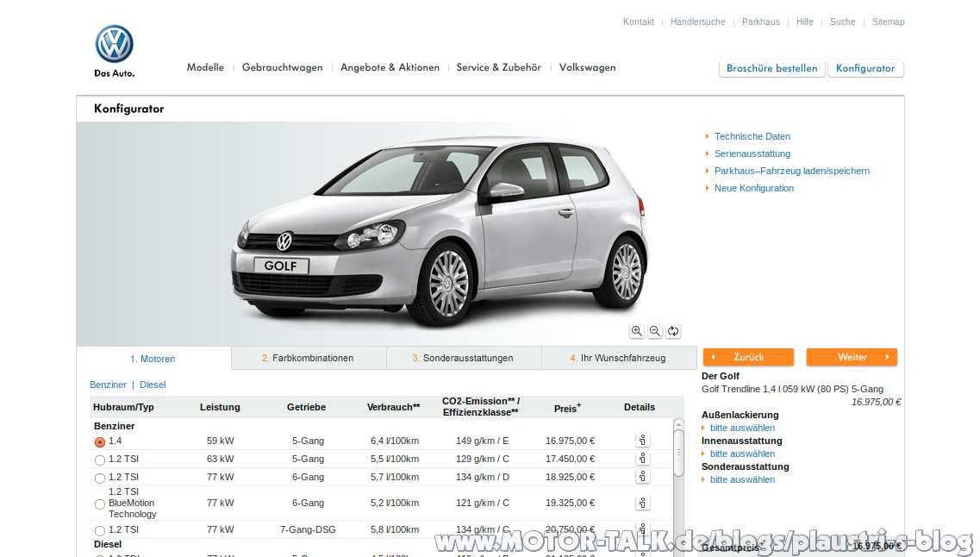Click the 7-Gang-DSG gearbox cell
Viewport: 980px width, 557px height.
308,529
